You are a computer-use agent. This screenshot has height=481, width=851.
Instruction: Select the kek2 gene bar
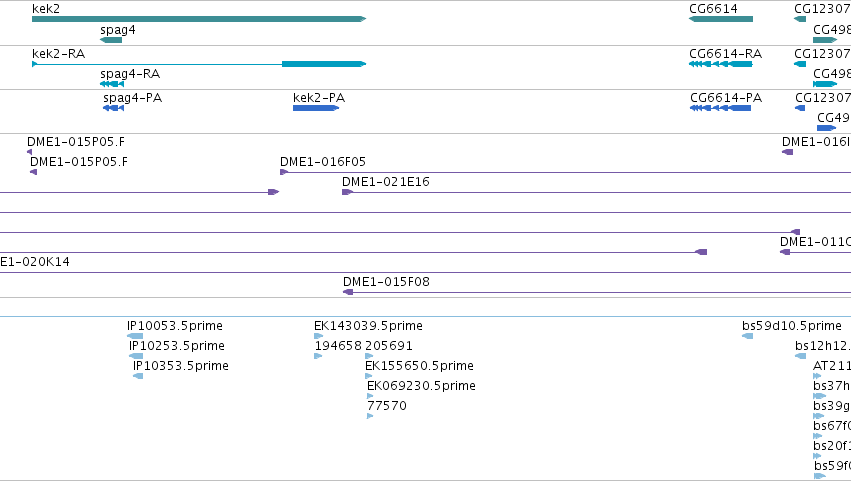(x=199, y=19)
